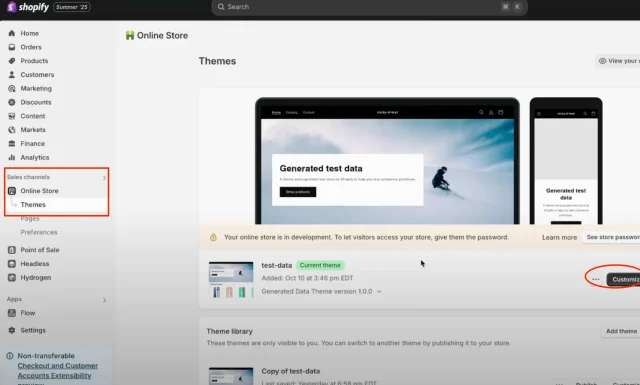
Task: Open Preferences under Online Store
Action: (x=39, y=232)
